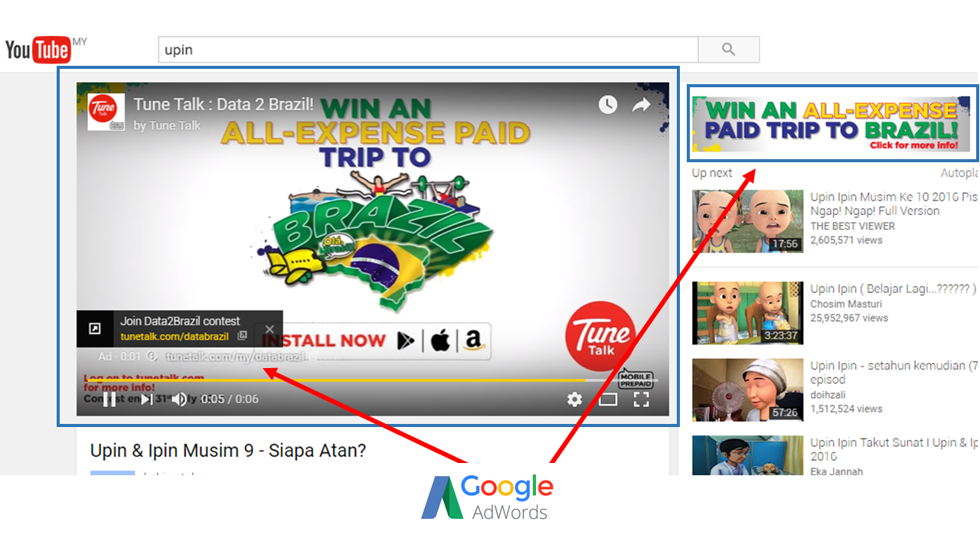This screenshot has height=551, width=980.
Task: Click the share arrow icon on the video
Action: (x=641, y=105)
